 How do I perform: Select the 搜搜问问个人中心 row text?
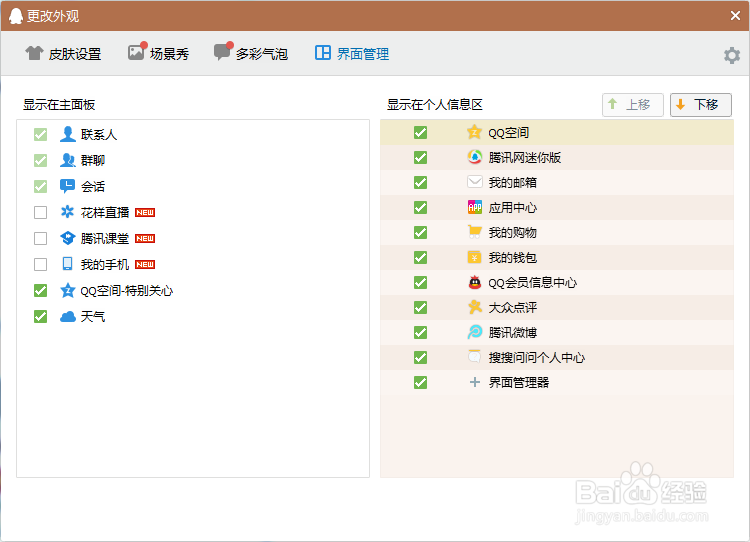(x=537, y=357)
